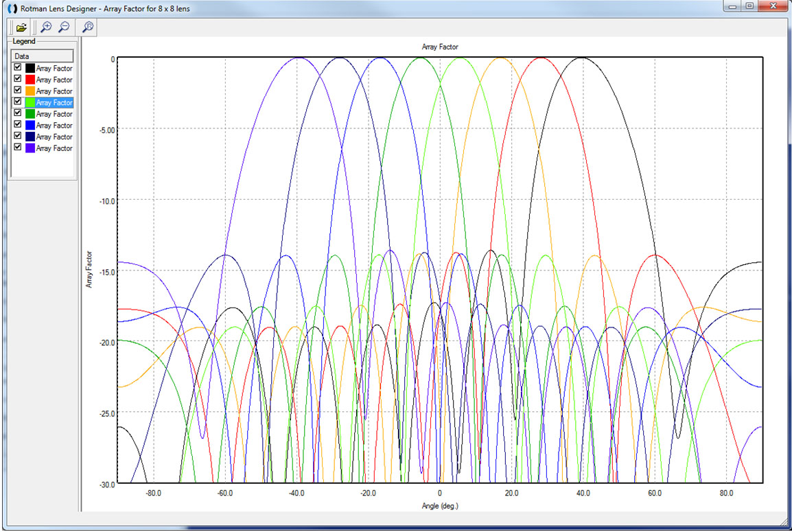
Task: Minimize the Rotman Lens Designer window
Action: [x=732, y=6]
